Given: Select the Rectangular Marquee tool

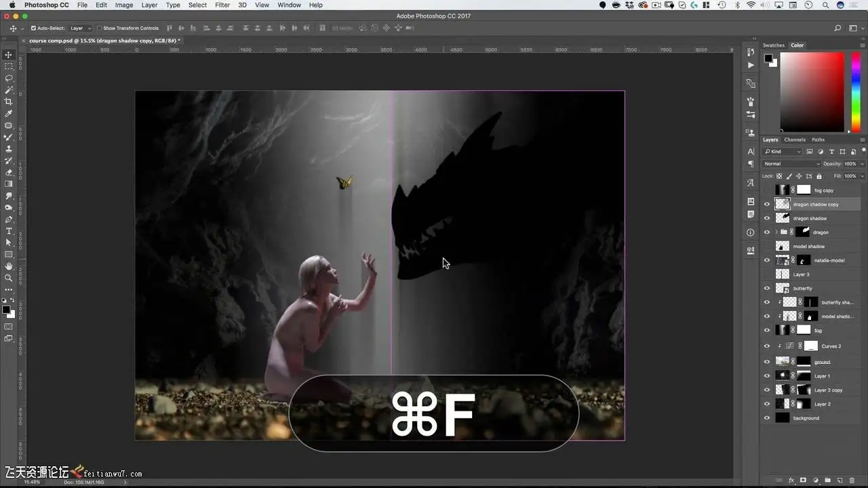Looking at the screenshot, I should pos(9,66).
